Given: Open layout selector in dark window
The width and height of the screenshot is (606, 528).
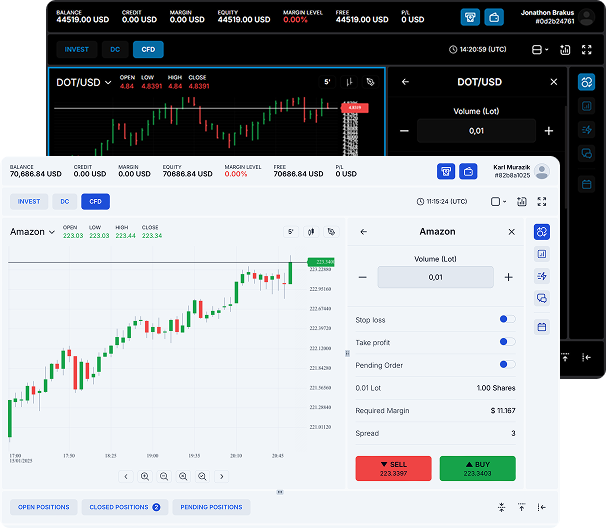Looking at the screenshot, I should click(540, 49).
